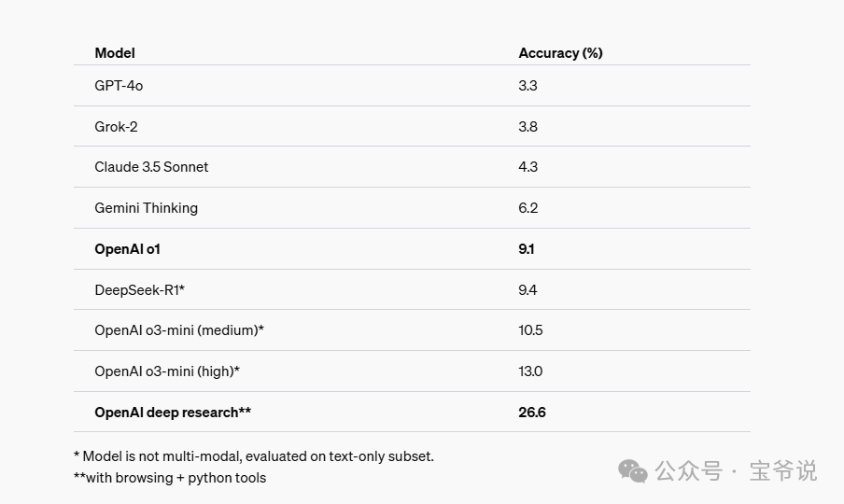Click the 13.0 accuracy value
Screen dimensions: 844x504
coord(530,371)
